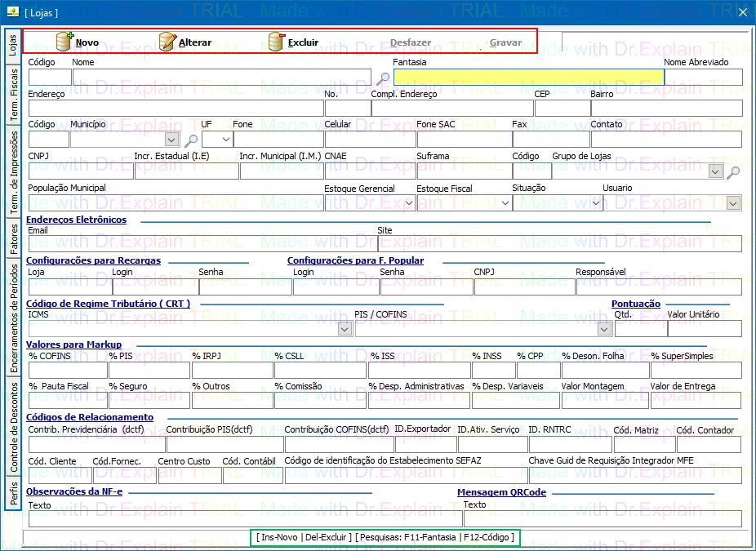Viewport: 756px width, 551px height.
Task: Click the Novo store icon button
Action: (65, 42)
